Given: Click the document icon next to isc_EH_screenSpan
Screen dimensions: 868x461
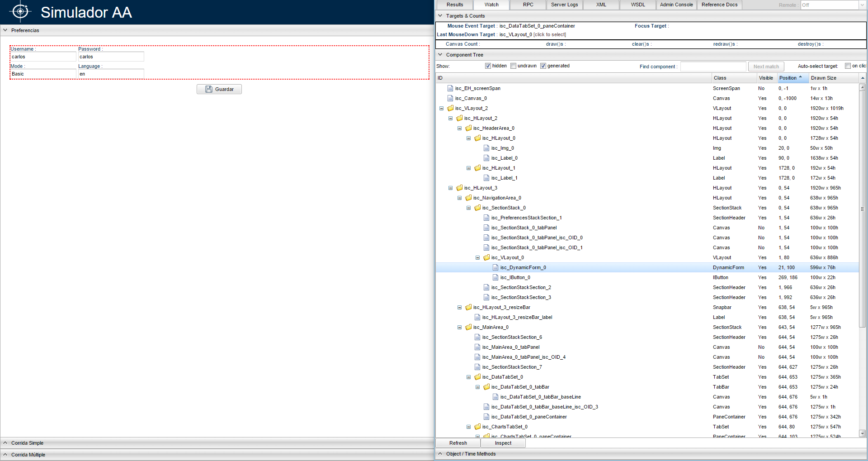Looking at the screenshot, I should (x=450, y=88).
